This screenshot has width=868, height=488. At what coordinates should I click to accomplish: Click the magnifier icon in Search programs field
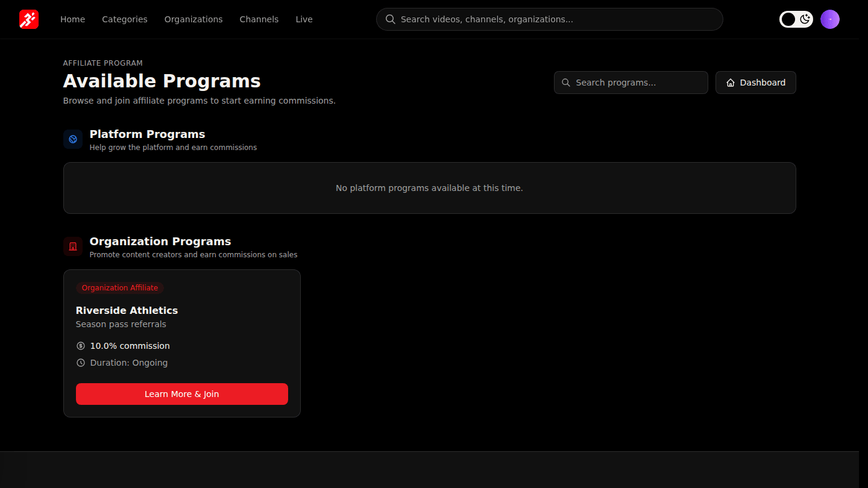[x=566, y=83]
